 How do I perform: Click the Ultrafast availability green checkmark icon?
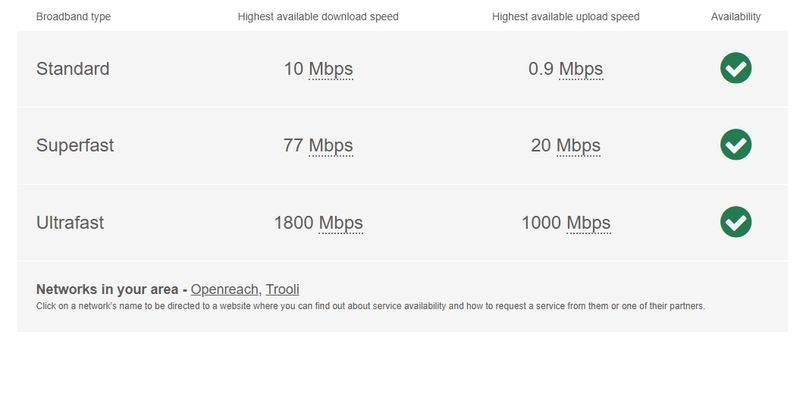pyautogui.click(x=735, y=222)
